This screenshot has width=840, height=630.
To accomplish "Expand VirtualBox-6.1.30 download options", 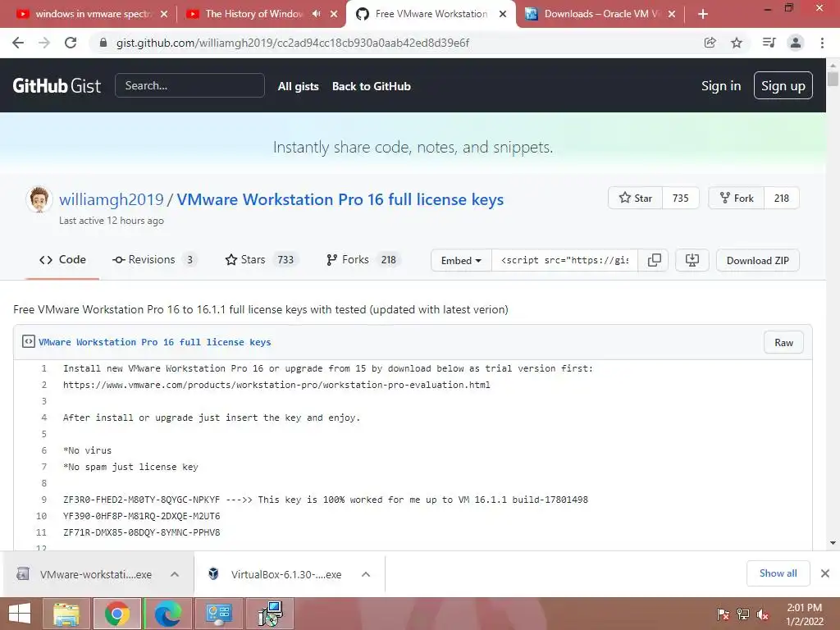I will [366, 574].
